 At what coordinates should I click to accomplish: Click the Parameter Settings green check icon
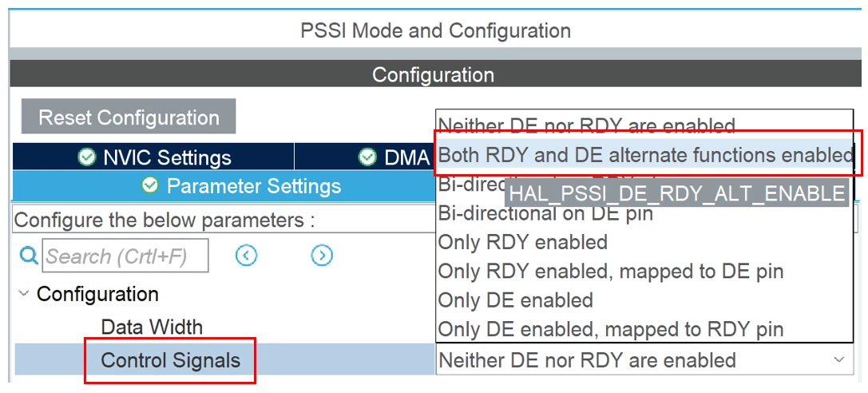(150, 185)
